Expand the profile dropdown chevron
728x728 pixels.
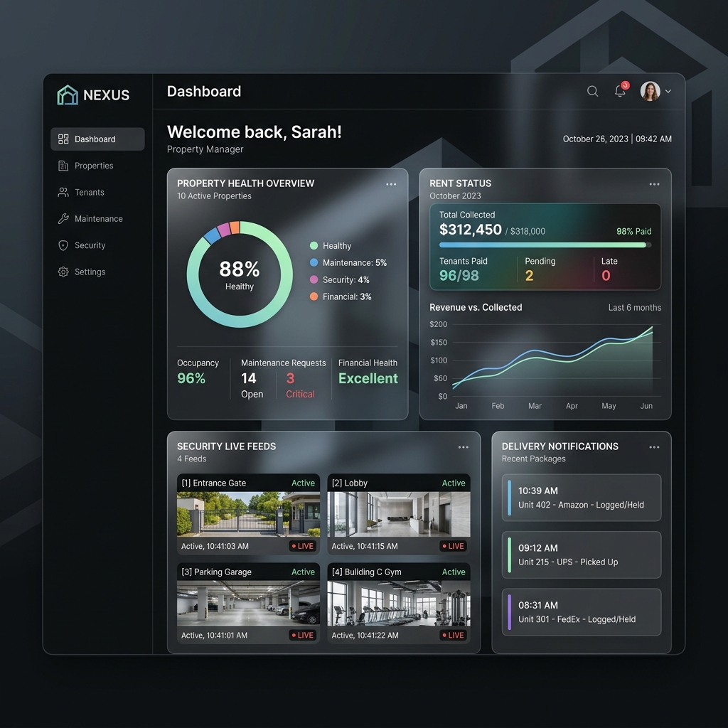(668, 92)
